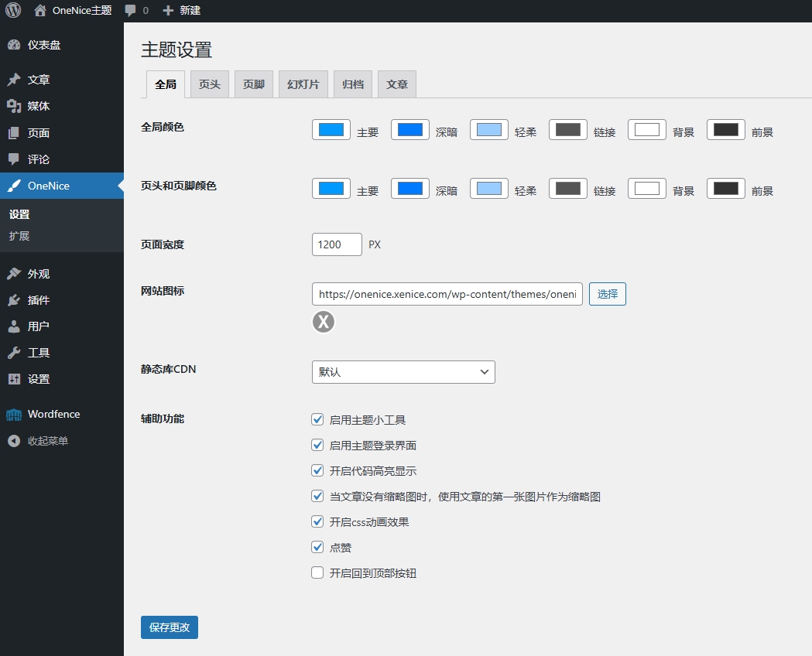The height and width of the screenshot is (656, 812).
Task: Click the 页面宽度 input field
Action: pos(337,244)
